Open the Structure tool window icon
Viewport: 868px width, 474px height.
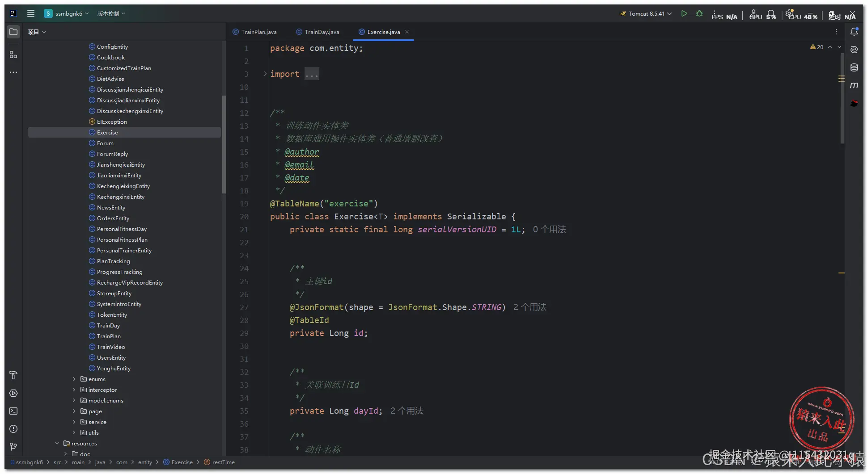pos(13,55)
